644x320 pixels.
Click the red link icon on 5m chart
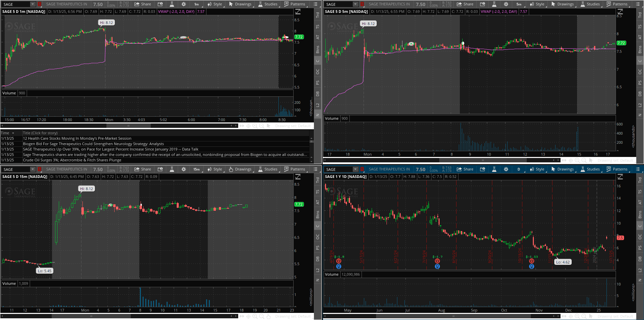(362, 4)
